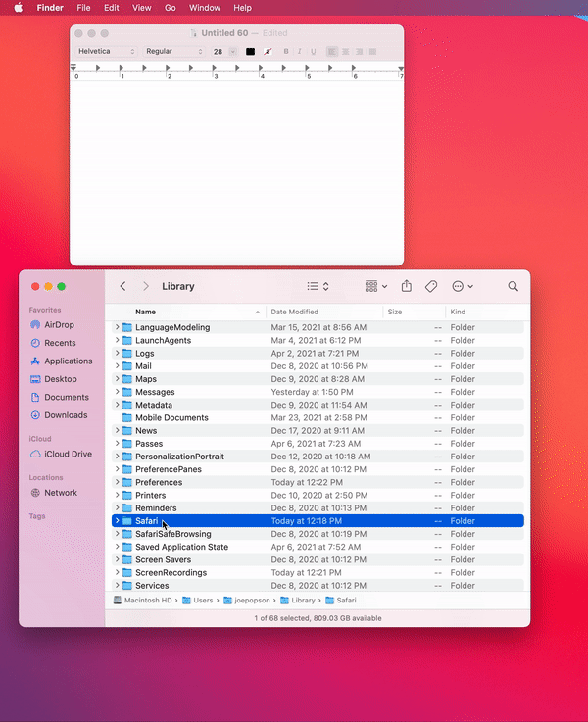Click Macintosh HD in the path bar
588x722 pixels.
point(143,600)
